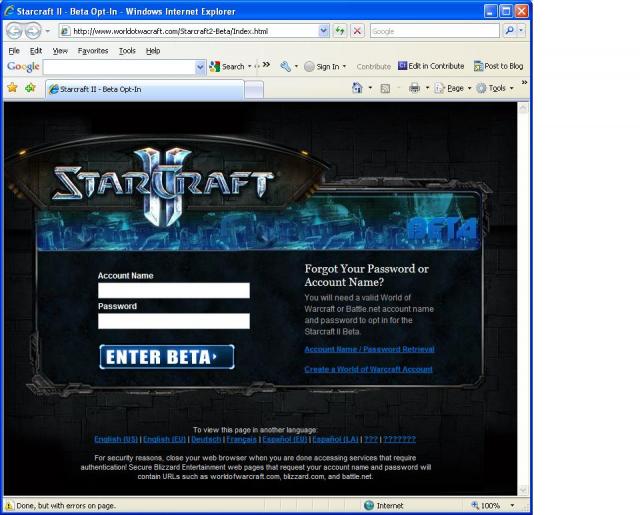Image resolution: width=640 pixels, height=515 pixels.
Task: Open the Page menu on command bar
Action: click(x=453, y=88)
